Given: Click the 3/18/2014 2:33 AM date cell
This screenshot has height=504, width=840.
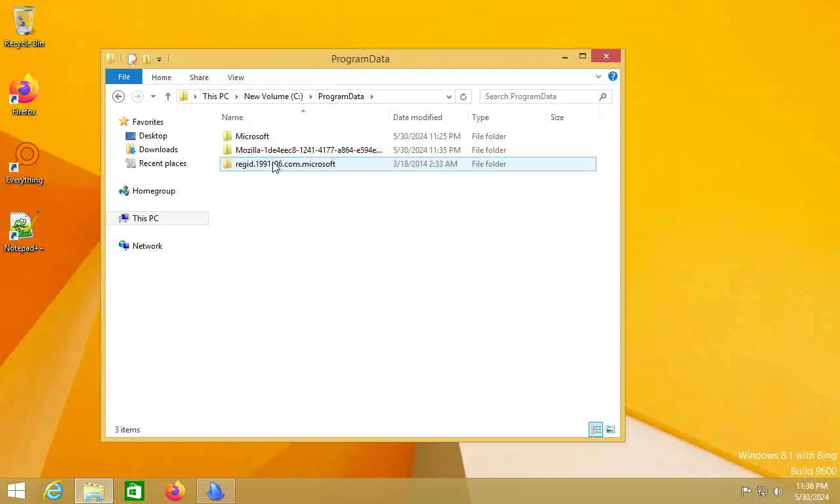Looking at the screenshot, I should tap(425, 164).
